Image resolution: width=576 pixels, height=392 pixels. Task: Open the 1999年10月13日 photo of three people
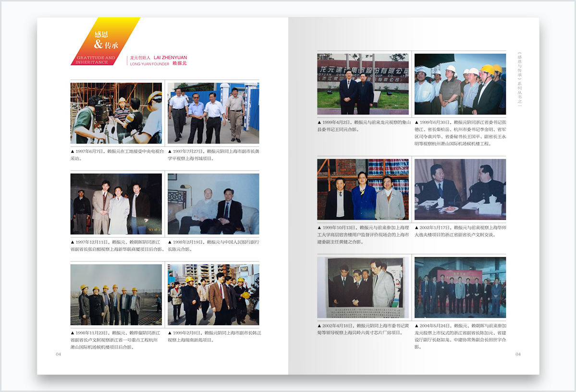pos(363,189)
